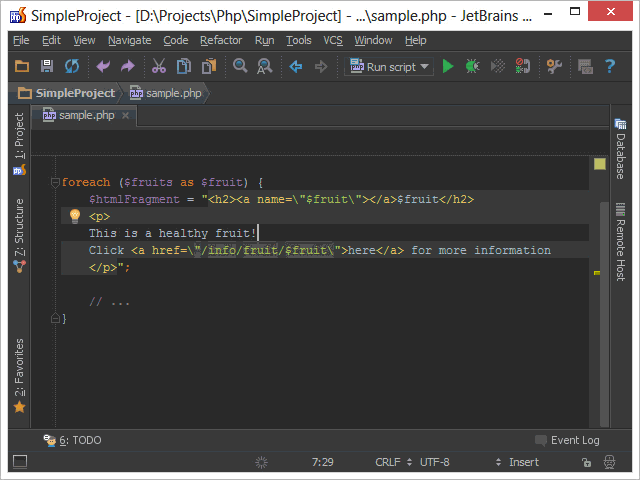The width and height of the screenshot is (640, 480).
Task: Toggle tool window bars in bottom-left corner
Action: [19, 462]
